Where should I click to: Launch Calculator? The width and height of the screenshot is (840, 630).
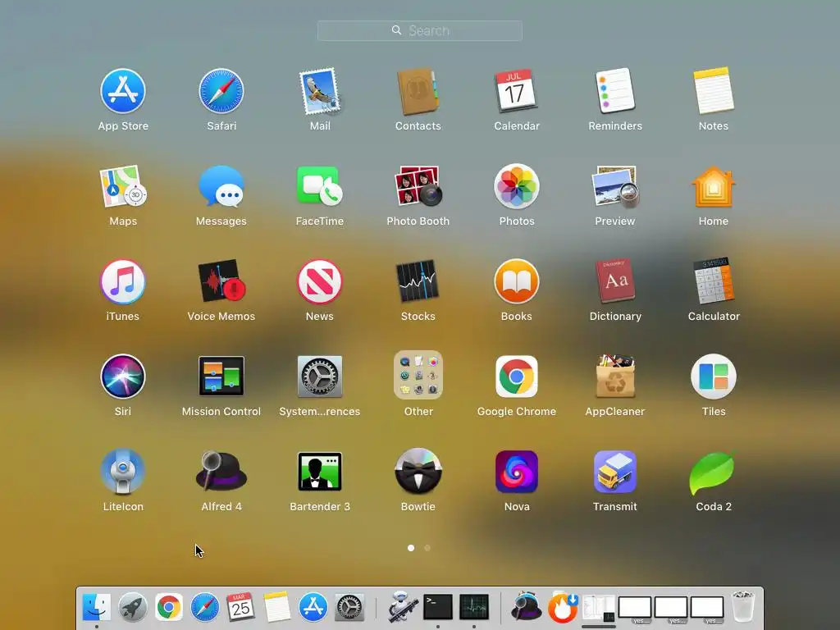[x=714, y=281]
